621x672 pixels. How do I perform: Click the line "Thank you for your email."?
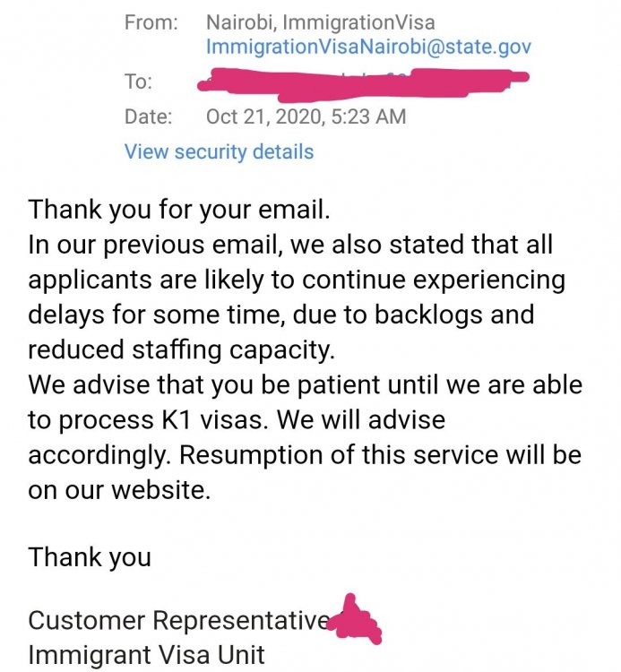tap(179, 211)
